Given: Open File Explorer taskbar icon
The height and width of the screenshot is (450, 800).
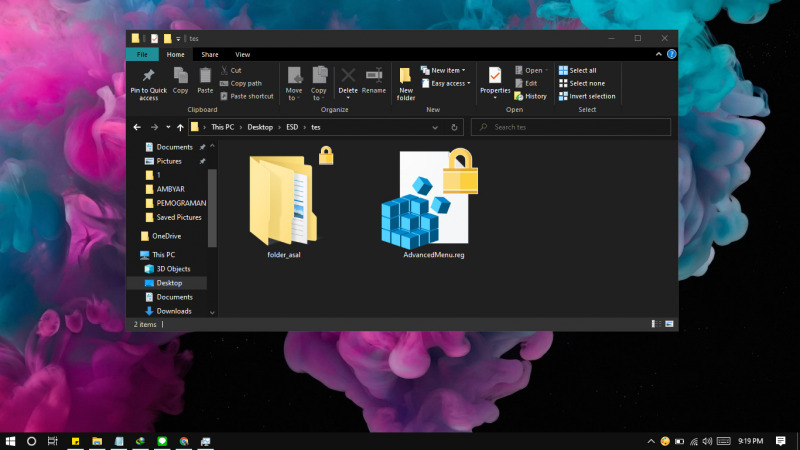Looking at the screenshot, I should [x=97, y=441].
